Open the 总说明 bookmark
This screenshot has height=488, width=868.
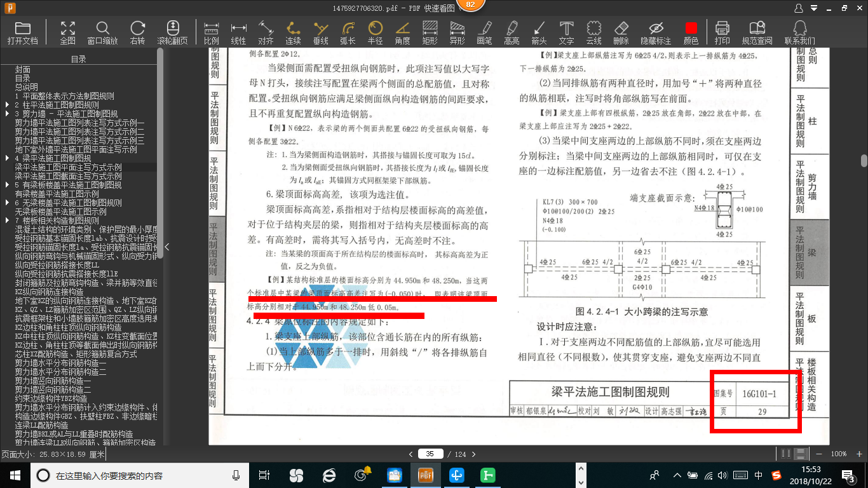(27, 87)
